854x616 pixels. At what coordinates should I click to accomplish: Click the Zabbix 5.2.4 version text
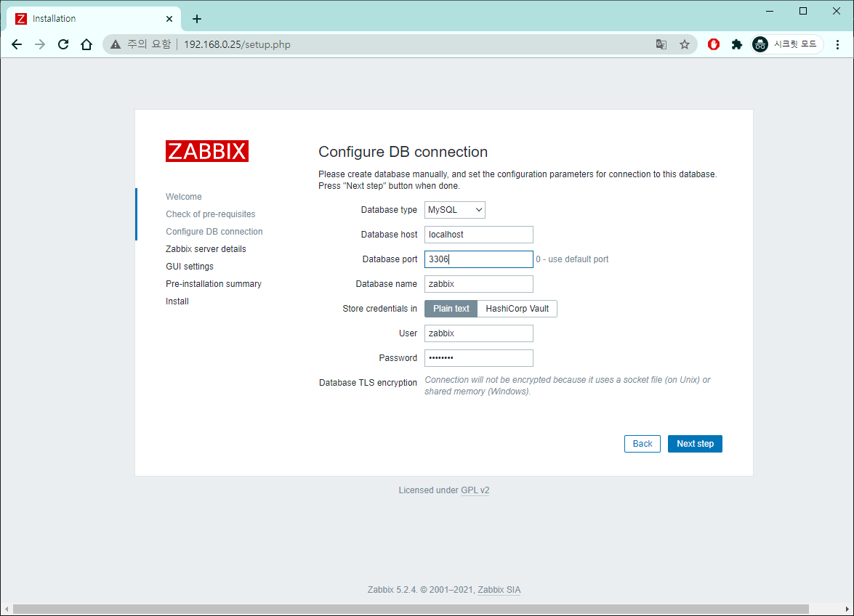click(392, 590)
